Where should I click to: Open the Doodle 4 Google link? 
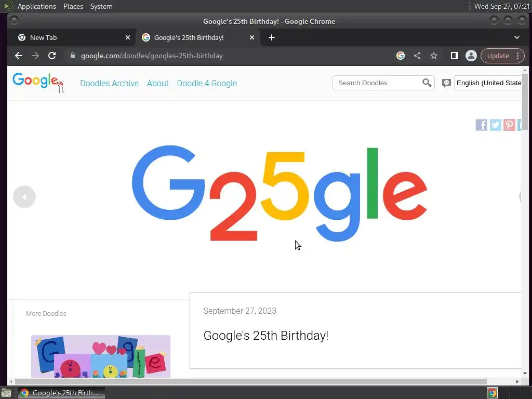point(207,84)
